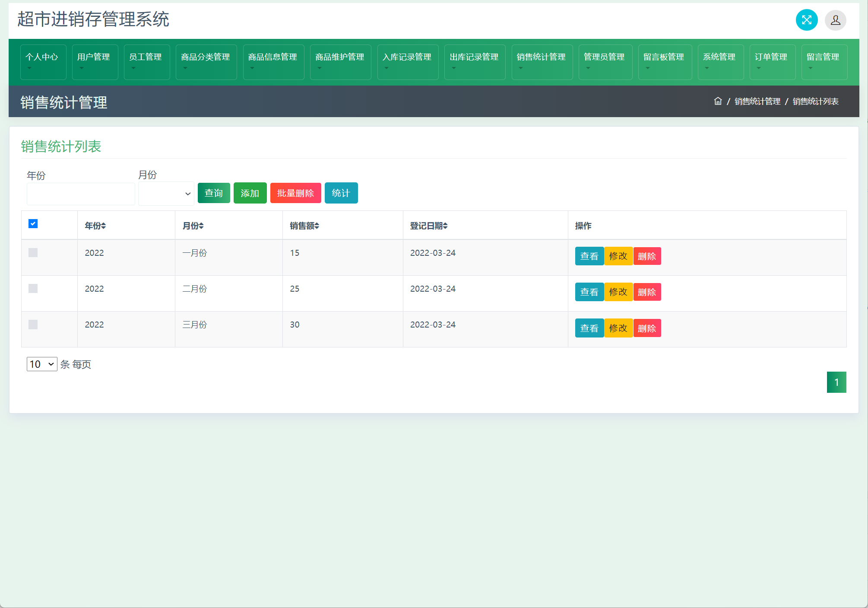Click the fullscreen toggle icon

pyautogui.click(x=806, y=20)
